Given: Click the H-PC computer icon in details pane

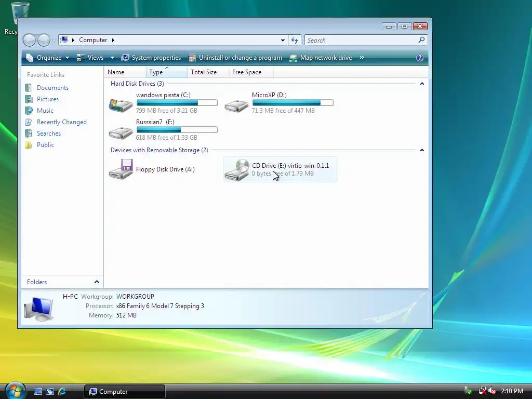Looking at the screenshot, I should pyautogui.click(x=38, y=309).
